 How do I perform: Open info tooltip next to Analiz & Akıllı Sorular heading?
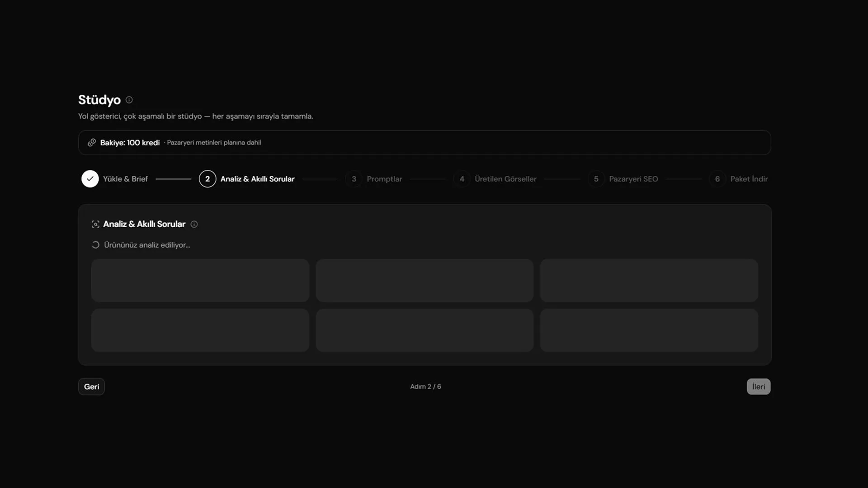(x=194, y=224)
